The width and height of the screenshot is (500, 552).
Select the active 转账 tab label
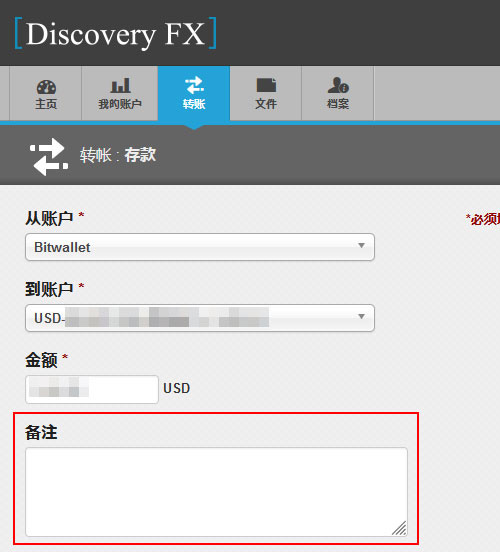[x=194, y=104]
